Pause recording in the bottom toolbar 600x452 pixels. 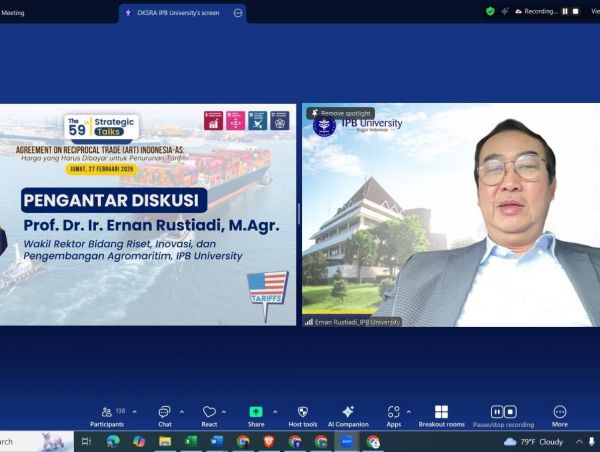click(497, 412)
